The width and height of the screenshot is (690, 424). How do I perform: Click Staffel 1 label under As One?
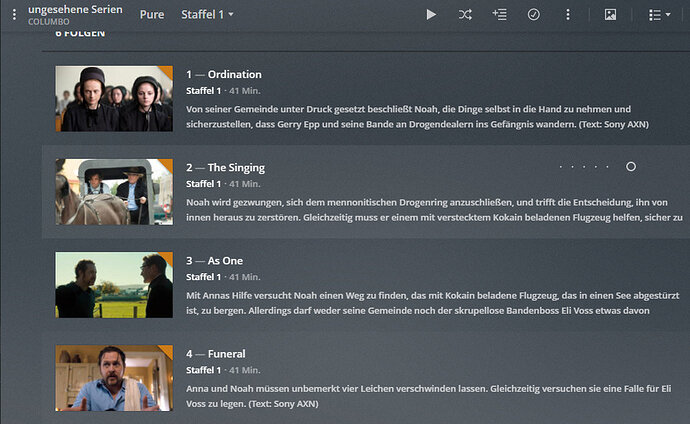(x=203, y=277)
